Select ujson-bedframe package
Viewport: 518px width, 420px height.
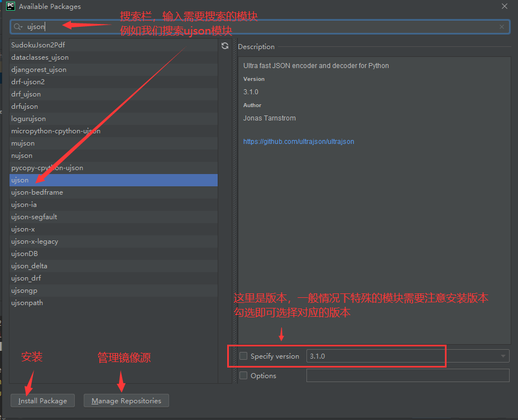(x=114, y=192)
